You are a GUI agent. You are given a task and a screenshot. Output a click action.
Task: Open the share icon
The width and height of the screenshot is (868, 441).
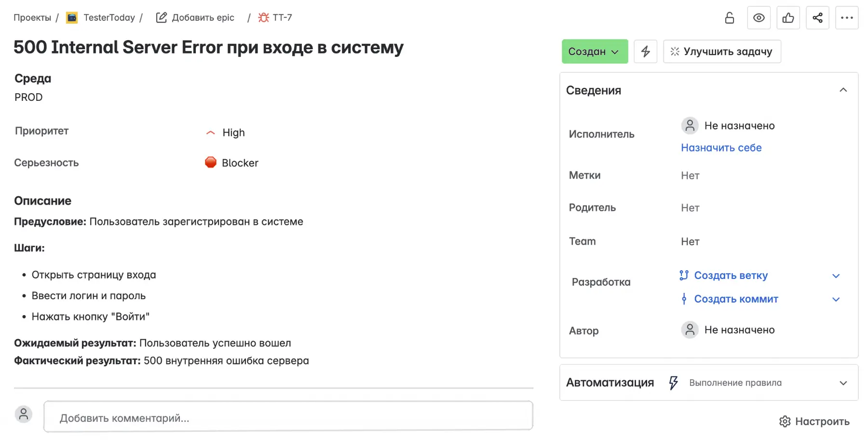click(x=817, y=17)
